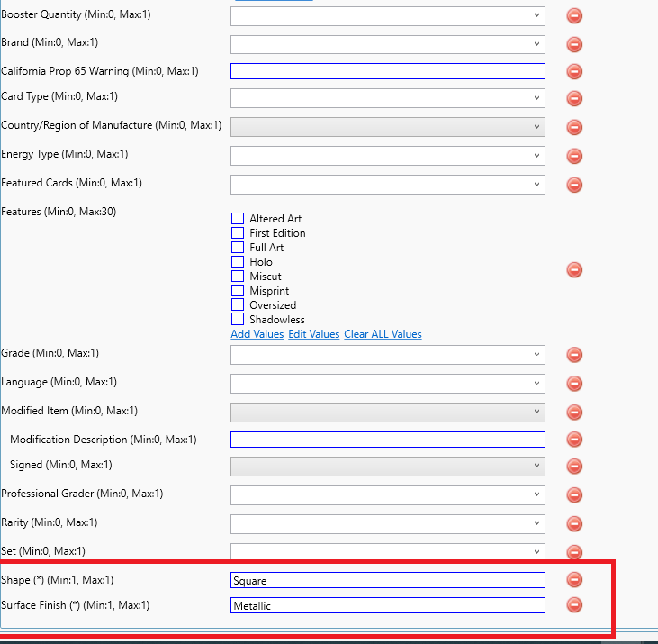Screen dimensions: 658x644
Task: Open the Signed dropdown
Action: (388, 466)
